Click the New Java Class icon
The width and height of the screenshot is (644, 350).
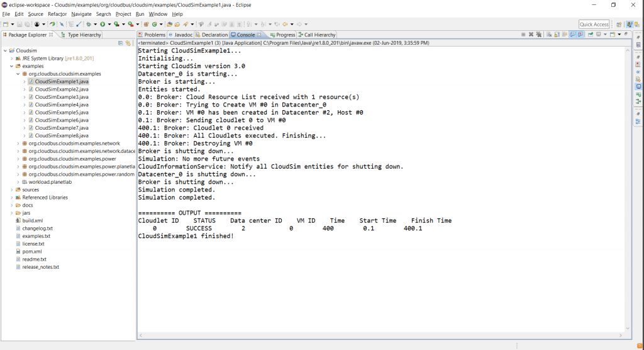[155, 25]
